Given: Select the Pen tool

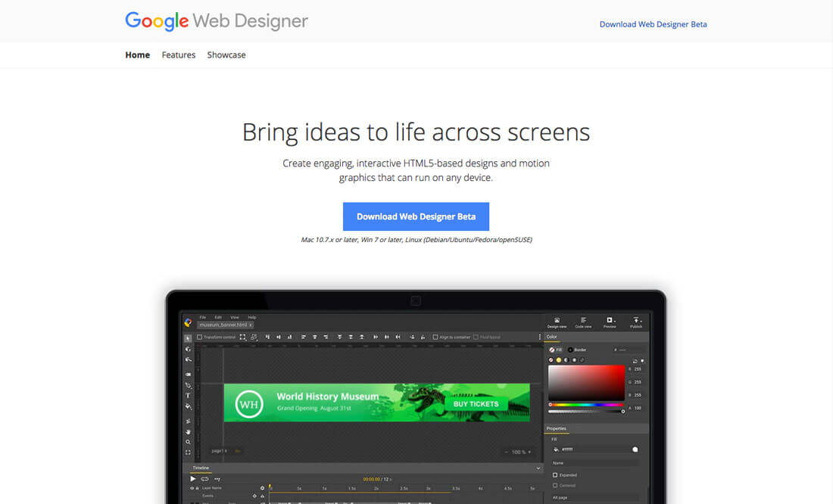Looking at the screenshot, I should [x=188, y=386].
